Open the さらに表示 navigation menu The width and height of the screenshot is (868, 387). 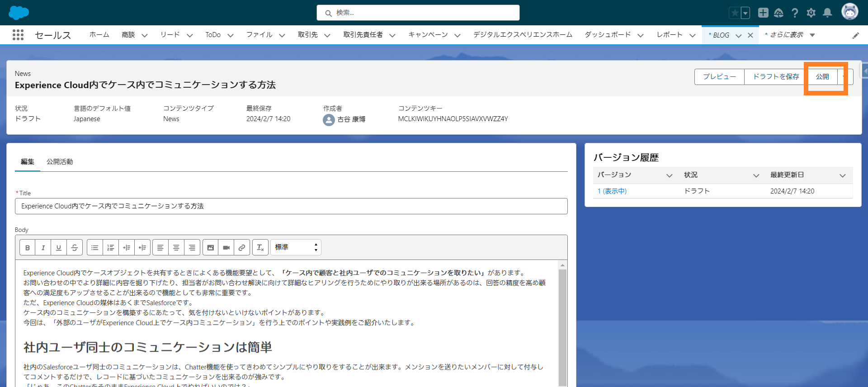pyautogui.click(x=790, y=35)
